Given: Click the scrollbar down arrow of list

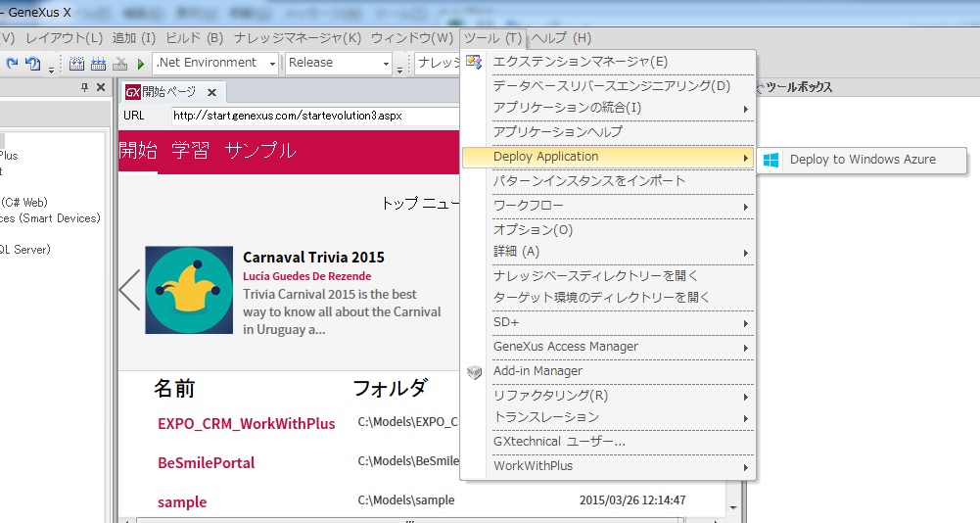Looking at the screenshot, I should tap(733, 508).
